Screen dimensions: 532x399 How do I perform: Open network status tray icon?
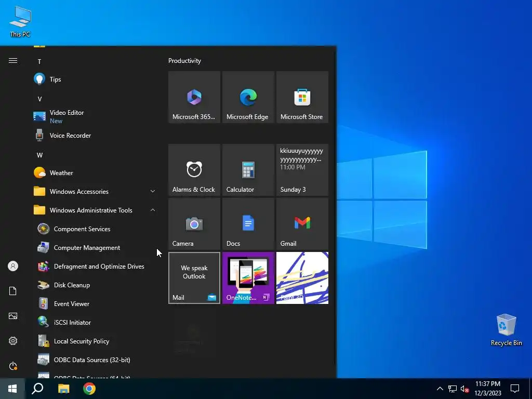point(453,389)
